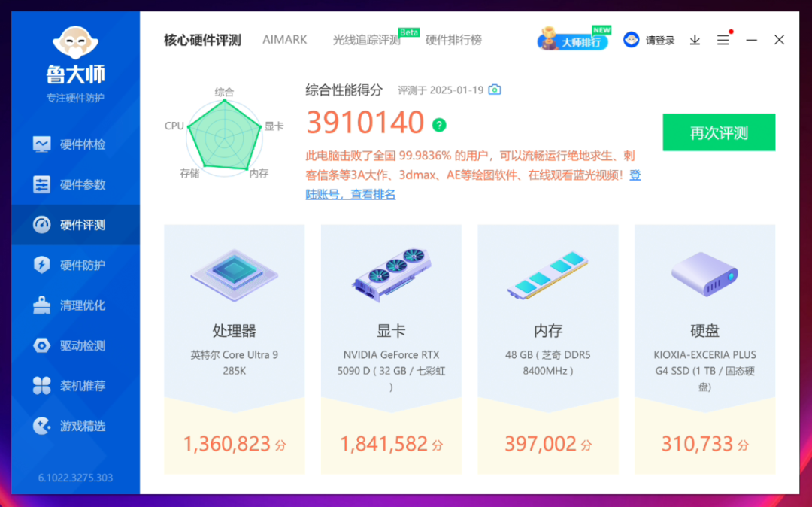This screenshot has height=507, width=812.
Task: Click the 大师排行 trophy button
Action: point(572,40)
